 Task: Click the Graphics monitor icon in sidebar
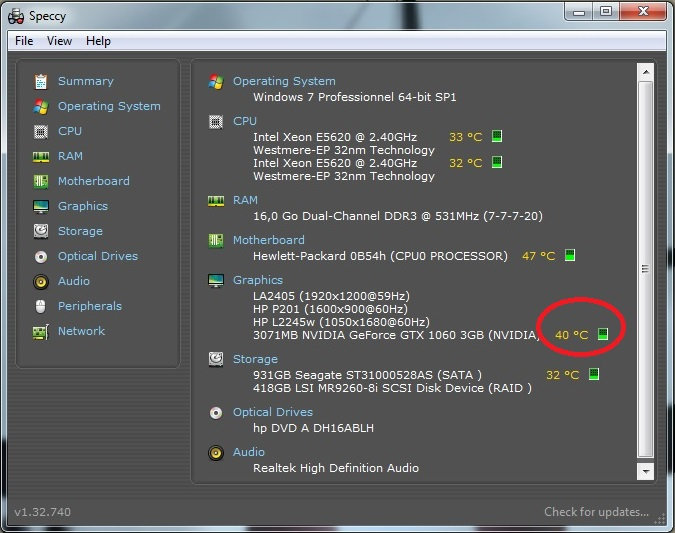click(x=41, y=207)
